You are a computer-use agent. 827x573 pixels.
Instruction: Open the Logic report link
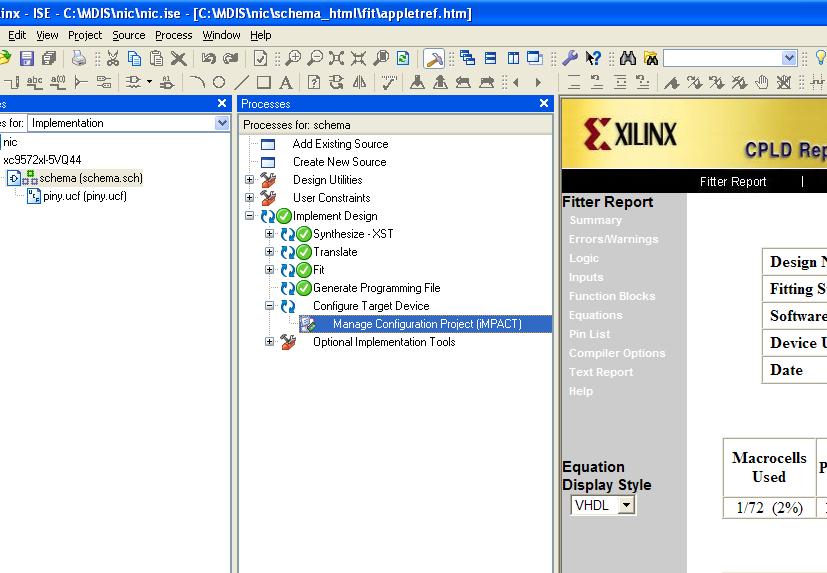pos(584,258)
